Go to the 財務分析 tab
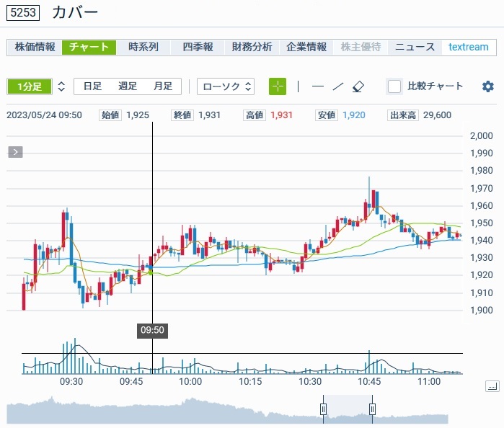 pyautogui.click(x=252, y=47)
